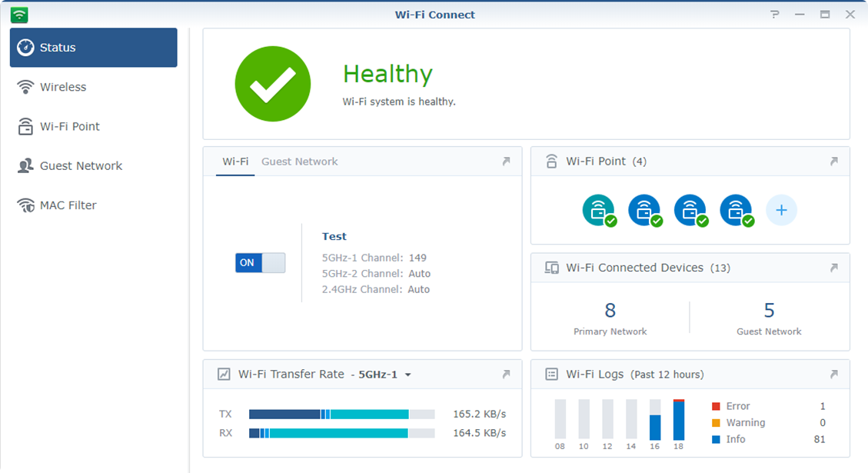
Task: Switch to the Guest Network tab
Action: (x=299, y=162)
